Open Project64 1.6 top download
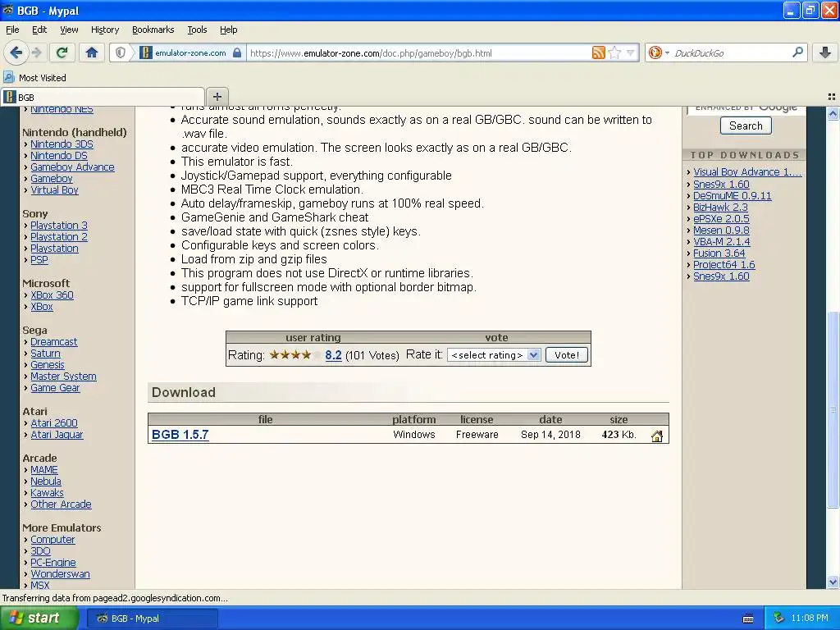840x630 pixels. click(x=724, y=265)
